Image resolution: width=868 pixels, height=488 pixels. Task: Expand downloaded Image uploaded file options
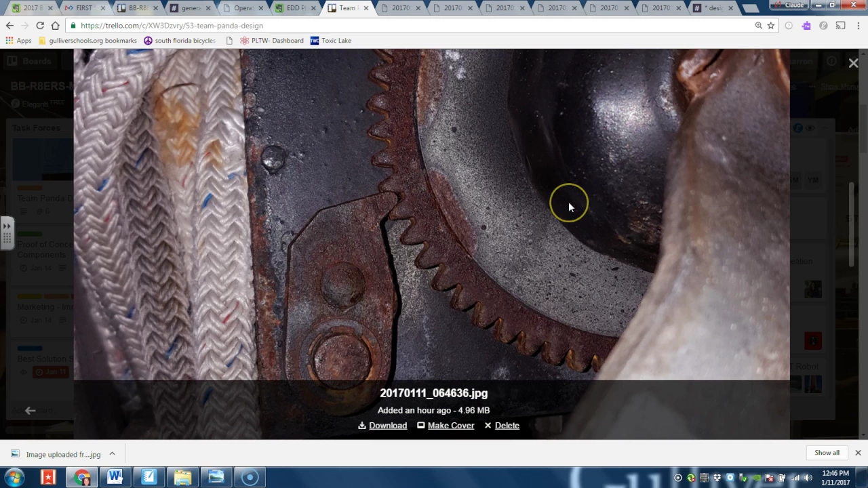coord(112,454)
